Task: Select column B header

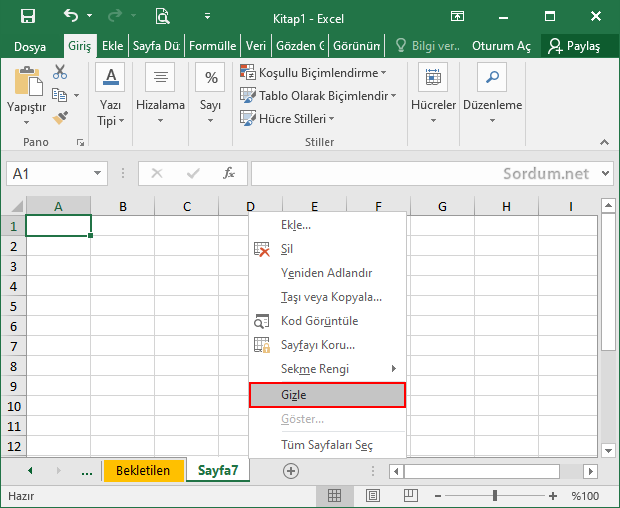Action: [123, 206]
